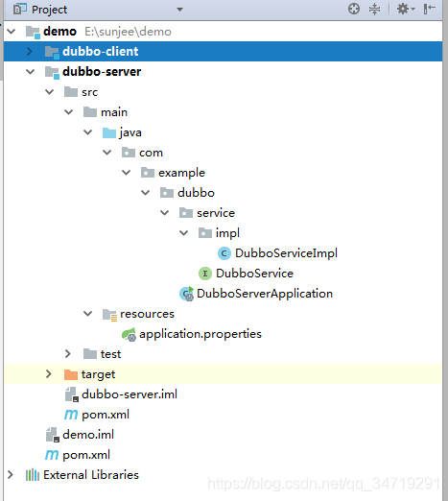Click the application.properties Spring leaf icon
The image size is (448, 501).
(x=129, y=334)
